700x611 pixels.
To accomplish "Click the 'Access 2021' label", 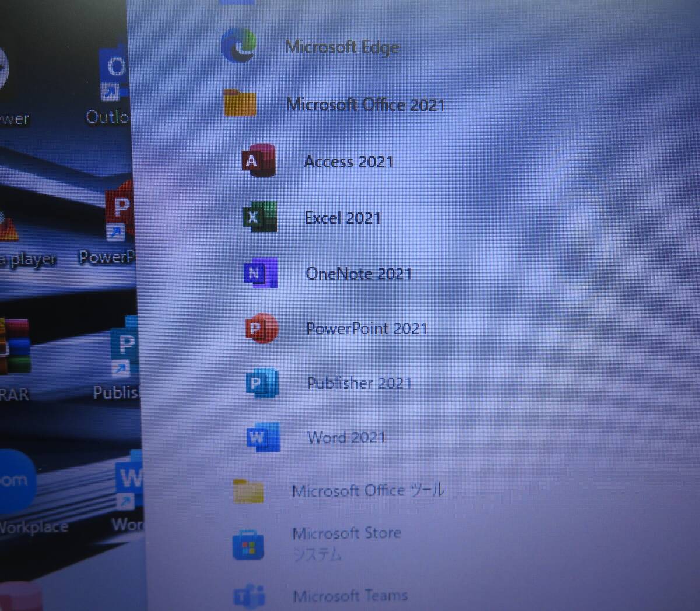I will click(349, 162).
